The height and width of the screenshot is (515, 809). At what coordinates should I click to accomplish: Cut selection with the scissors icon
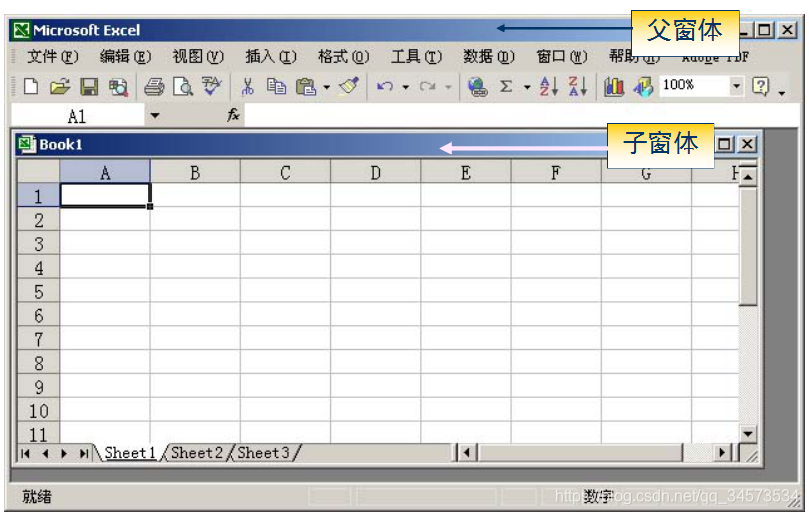pyautogui.click(x=248, y=86)
